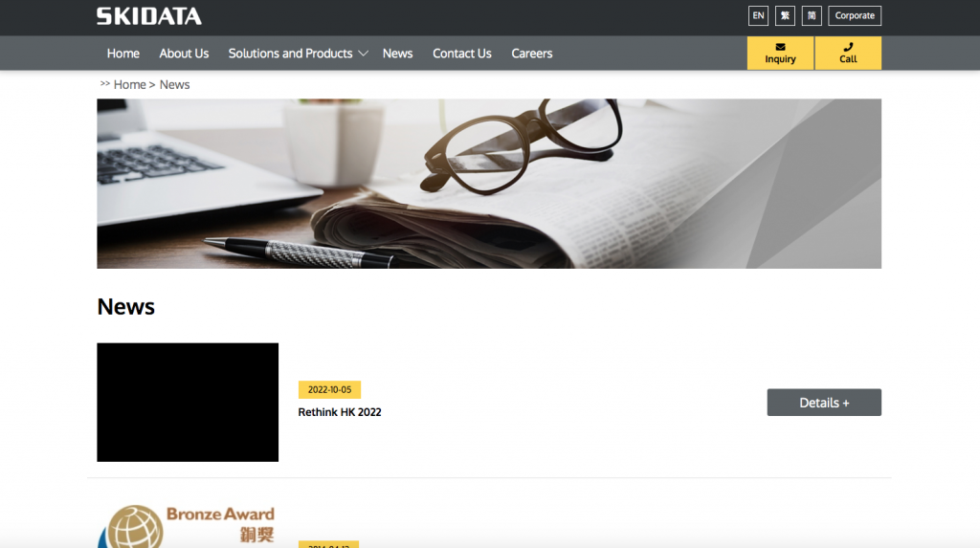The width and height of the screenshot is (980, 548).
Task: Open the Careers page
Action: point(531,54)
